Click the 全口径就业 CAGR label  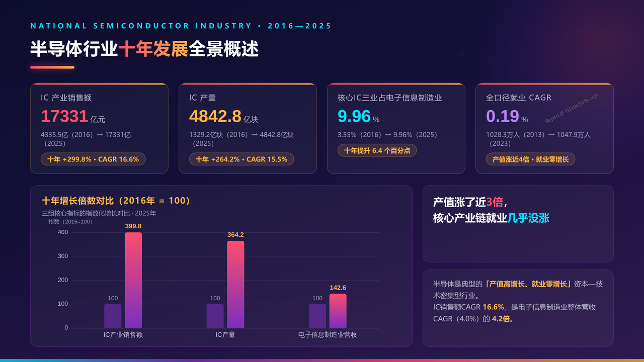click(519, 98)
